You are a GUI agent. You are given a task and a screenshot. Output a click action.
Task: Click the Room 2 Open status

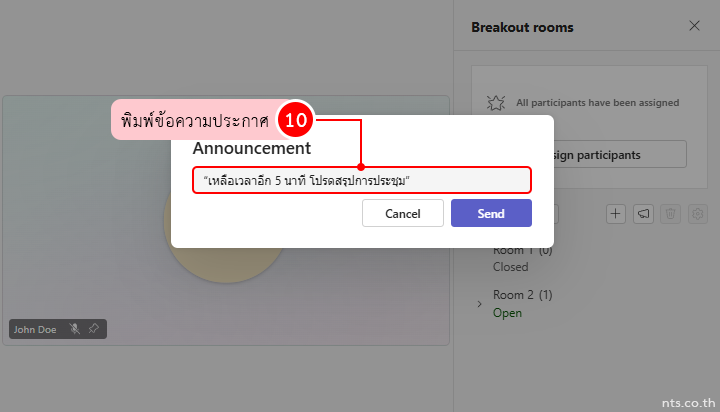(507, 313)
